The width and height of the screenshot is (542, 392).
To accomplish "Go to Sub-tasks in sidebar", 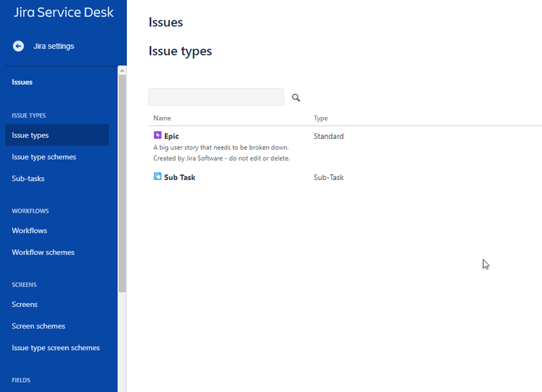I will coord(28,179).
